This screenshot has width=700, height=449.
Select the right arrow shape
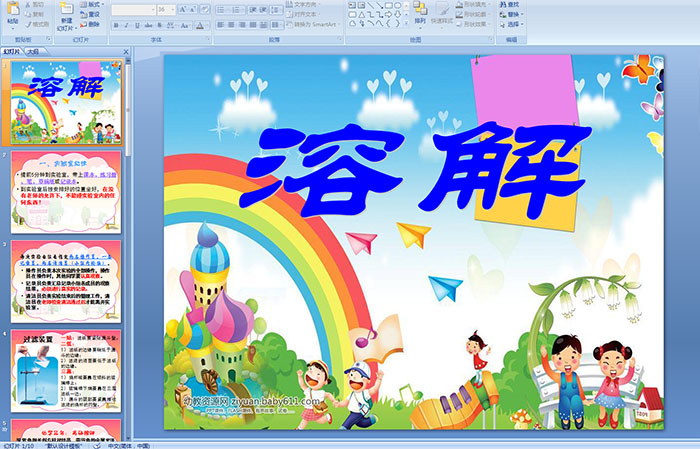(x=388, y=15)
